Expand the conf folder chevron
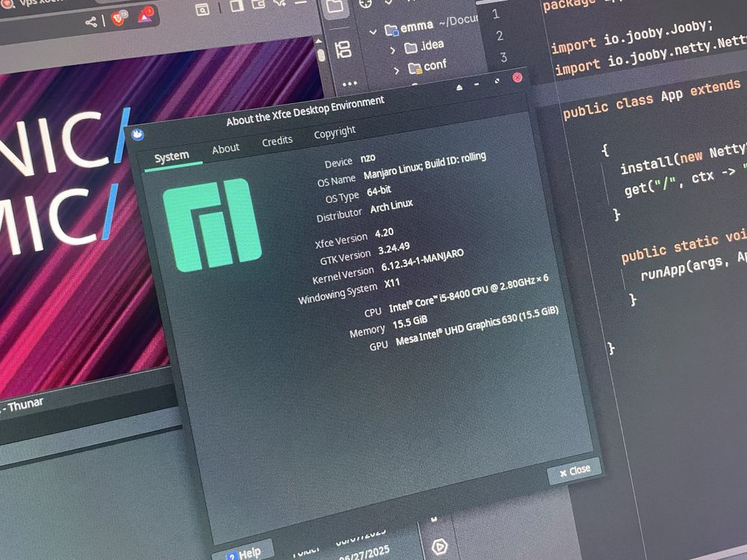The image size is (747, 560). coord(397,71)
